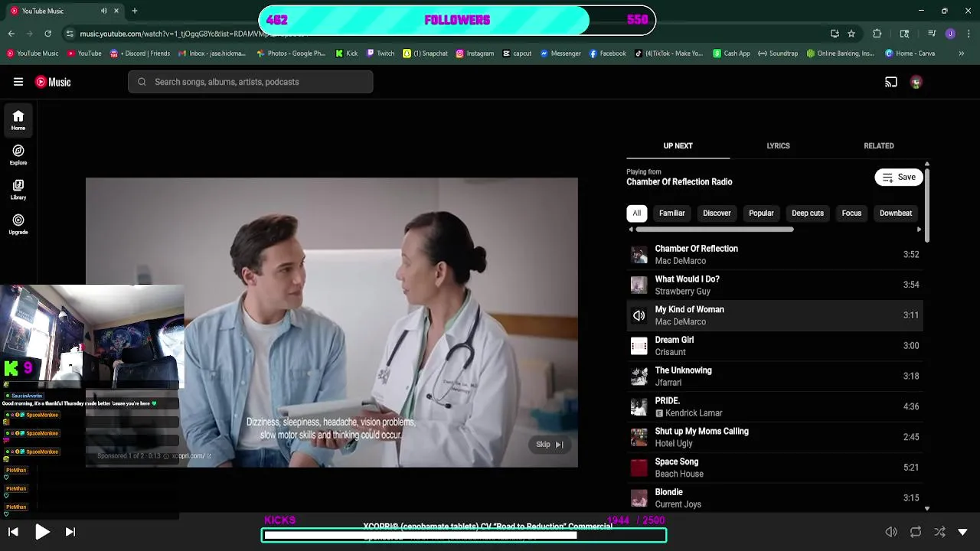Save the radio playlist

[899, 178]
